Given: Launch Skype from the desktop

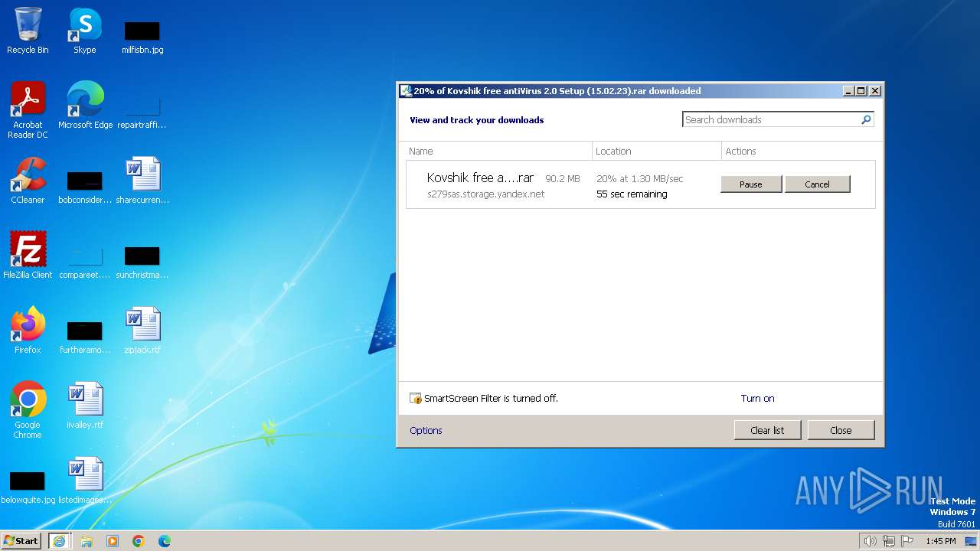Looking at the screenshot, I should coord(84,31).
